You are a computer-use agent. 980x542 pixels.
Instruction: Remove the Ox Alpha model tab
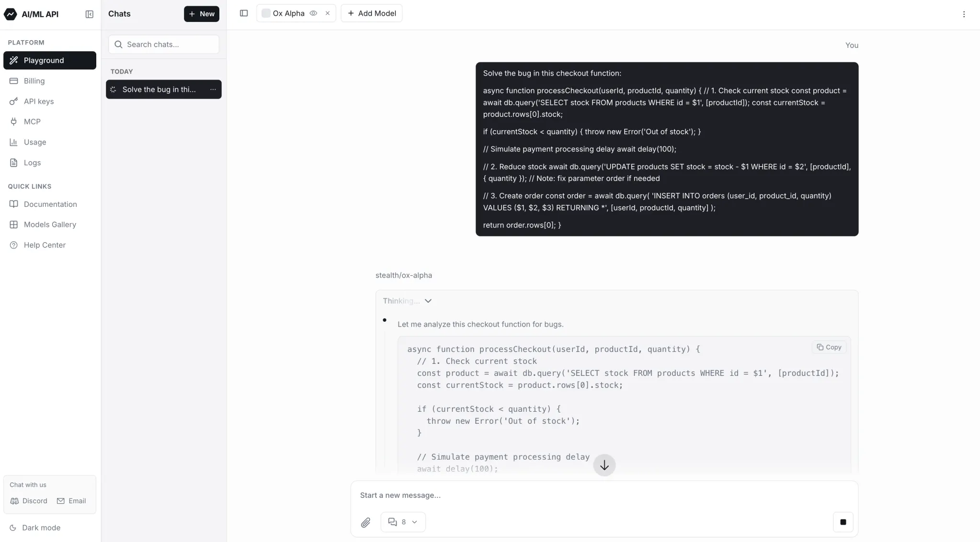328,13
